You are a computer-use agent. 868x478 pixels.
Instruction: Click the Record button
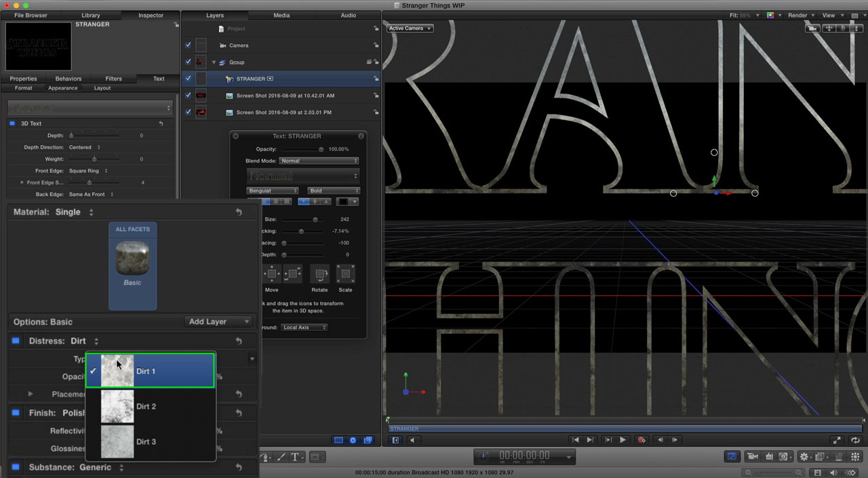coord(642,440)
